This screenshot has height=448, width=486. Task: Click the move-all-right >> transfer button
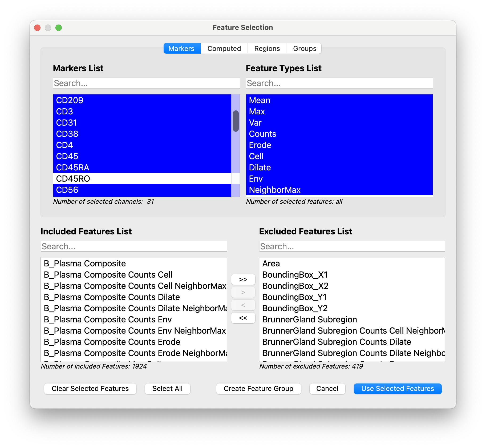(x=243, y=279)
